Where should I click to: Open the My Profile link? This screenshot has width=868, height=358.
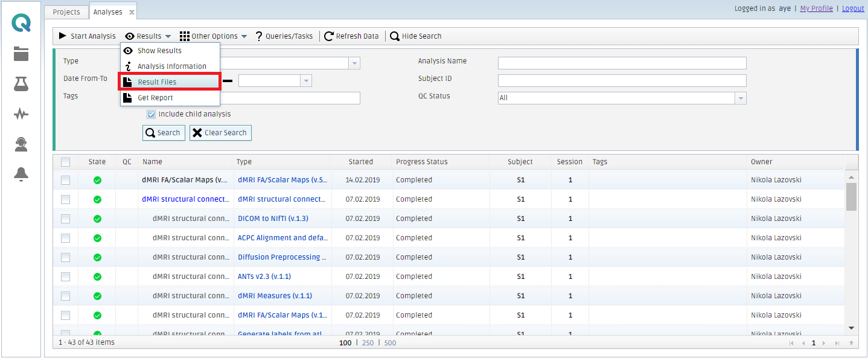(817, 8)
